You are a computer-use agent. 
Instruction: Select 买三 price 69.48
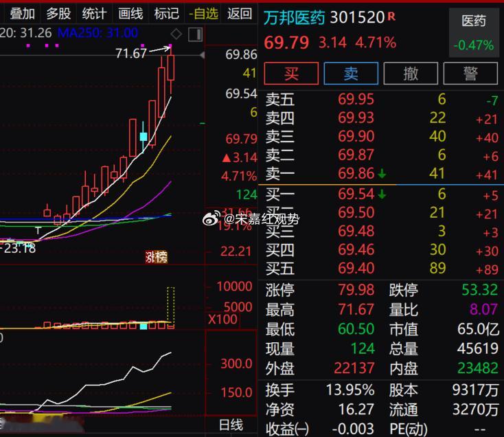(x=356, y=231)
